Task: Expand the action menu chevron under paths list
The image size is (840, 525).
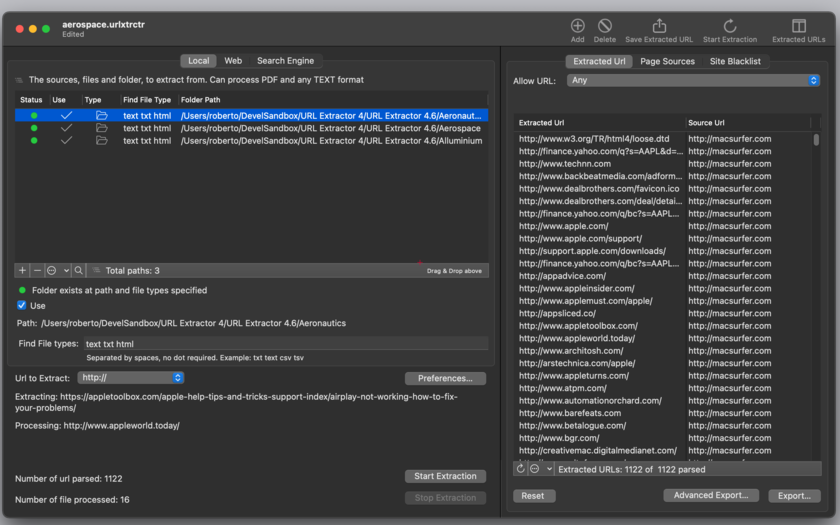Action: (x=66, y=271)
